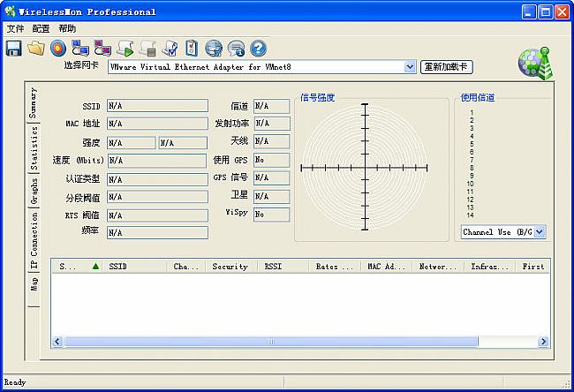Image resolution: width=574 pixels, height=392 pixels.
Task: Click channel 1 in 使用信道 list
Action: tap(472, 113)
